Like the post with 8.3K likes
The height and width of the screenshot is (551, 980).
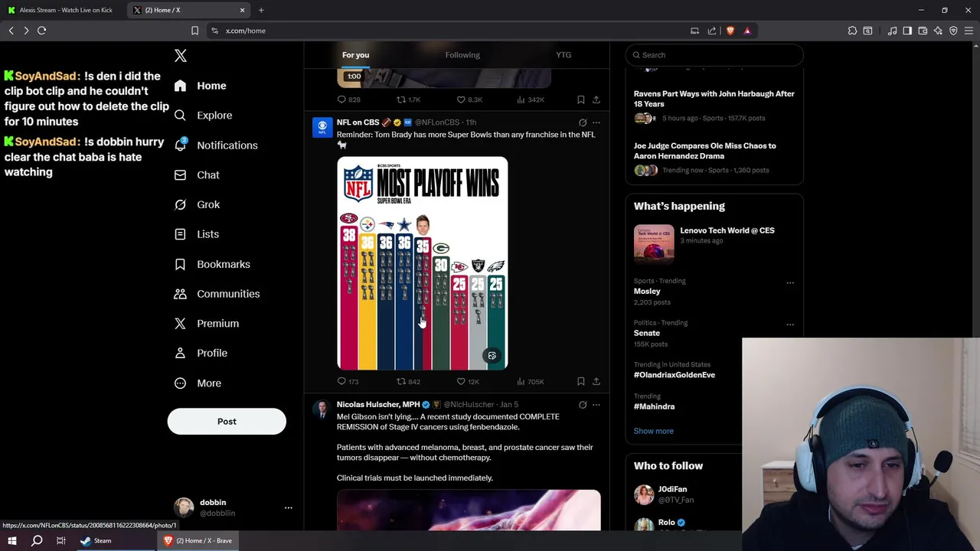click(x=469, y=99)
